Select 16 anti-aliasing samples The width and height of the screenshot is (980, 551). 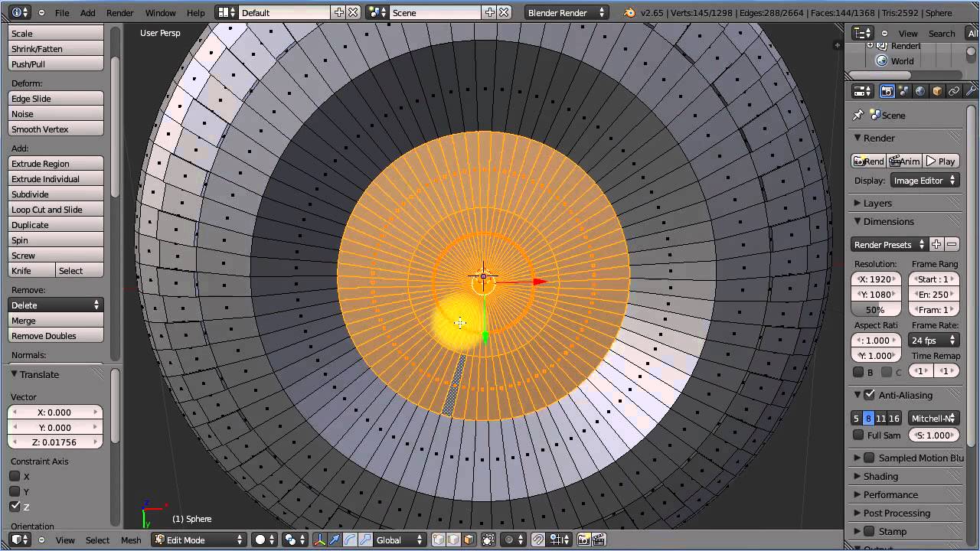pos(894,418)
